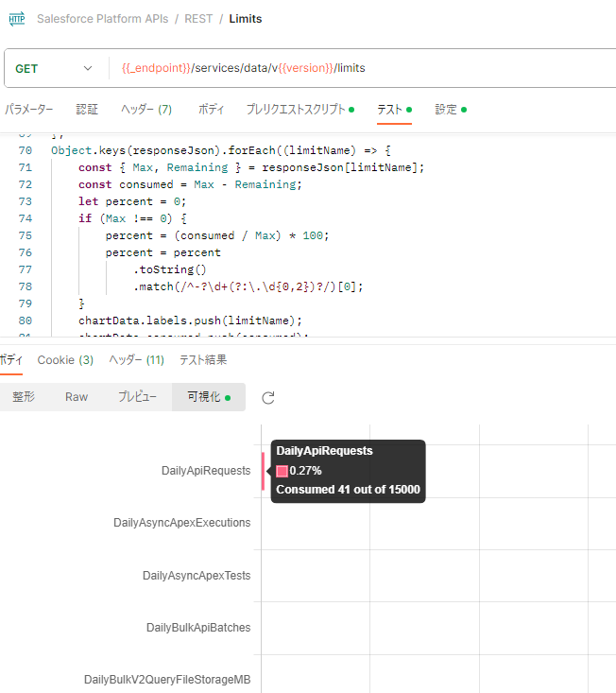Open REST breadcrumb folder
Viewport: 616px width, 693px height.
(x=198, y=19)
